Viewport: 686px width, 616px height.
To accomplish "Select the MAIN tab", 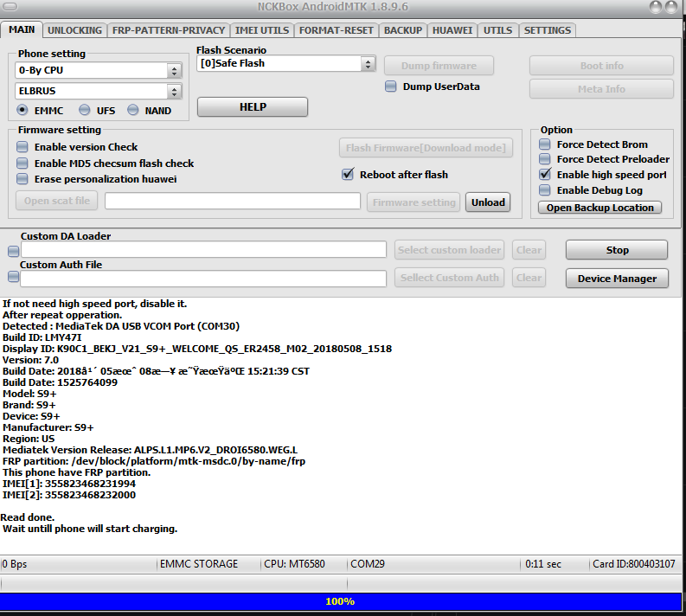I will pyautogui.click(x=22, y=29).
